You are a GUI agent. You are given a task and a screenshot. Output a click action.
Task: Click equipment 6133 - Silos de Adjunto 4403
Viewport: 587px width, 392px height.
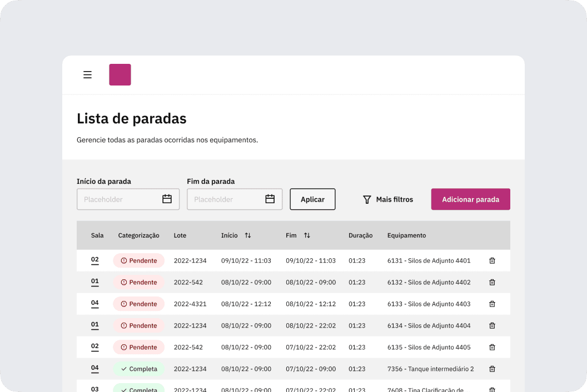429,304
